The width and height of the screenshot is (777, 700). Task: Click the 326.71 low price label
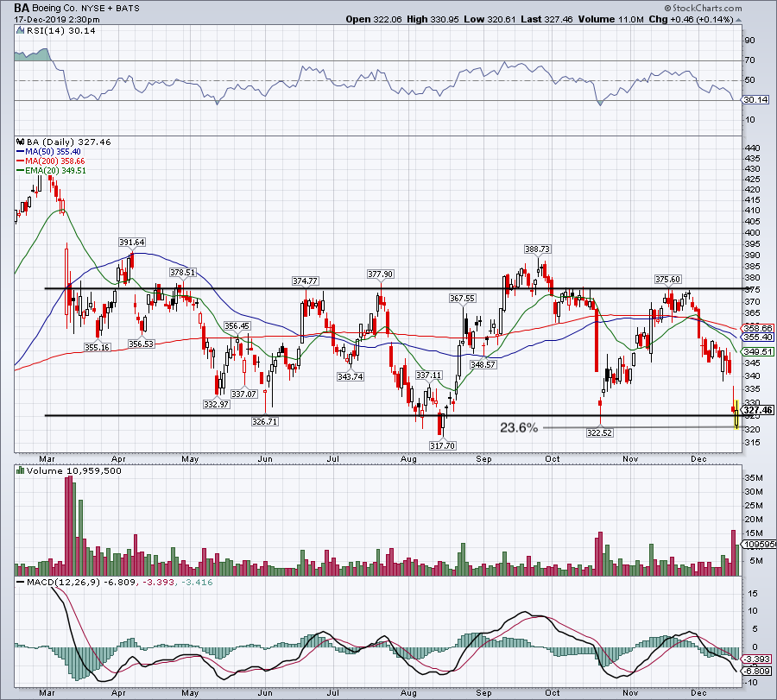coord(265,421)
